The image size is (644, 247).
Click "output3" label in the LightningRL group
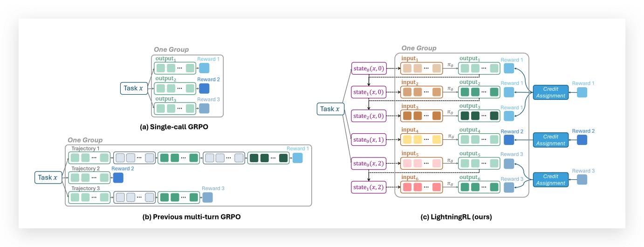(470, 106)
